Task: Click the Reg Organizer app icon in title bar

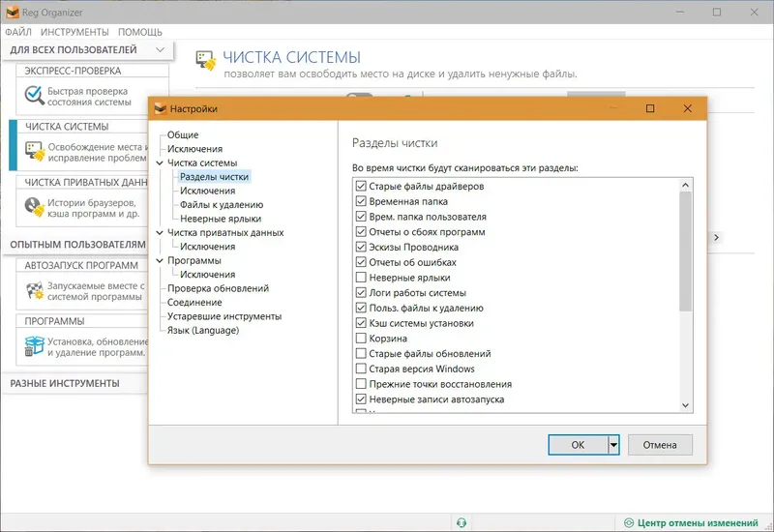Action: tap(13, 13)
